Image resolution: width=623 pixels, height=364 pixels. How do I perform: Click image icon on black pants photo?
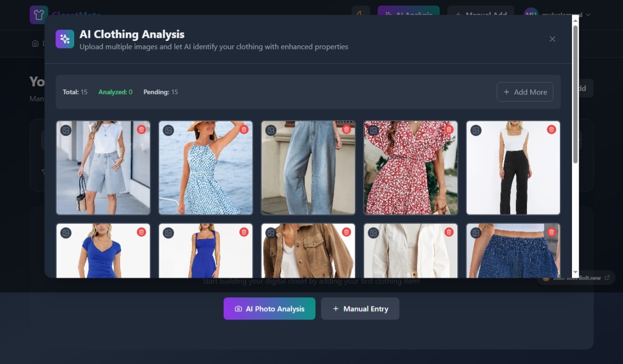click(476, 130)
